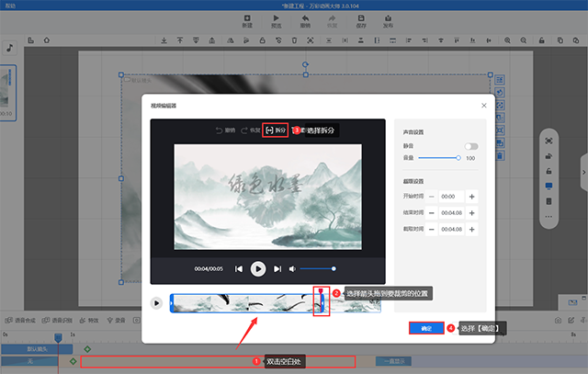This screenshot has width=588, height=374.
Task: Mute using the player's speaker icon
Action: 293,268
